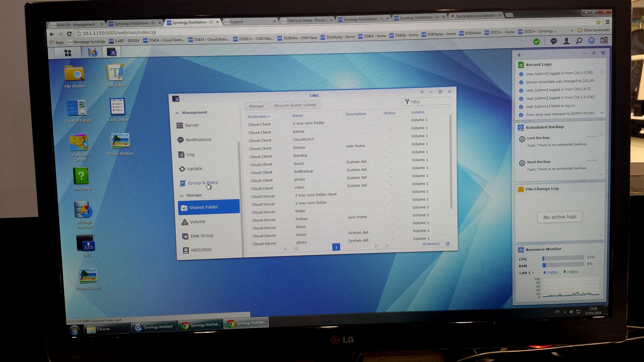Expand Recent Logs widget down chevron
The height and width of the screenshot is (362, 644).
602,113
